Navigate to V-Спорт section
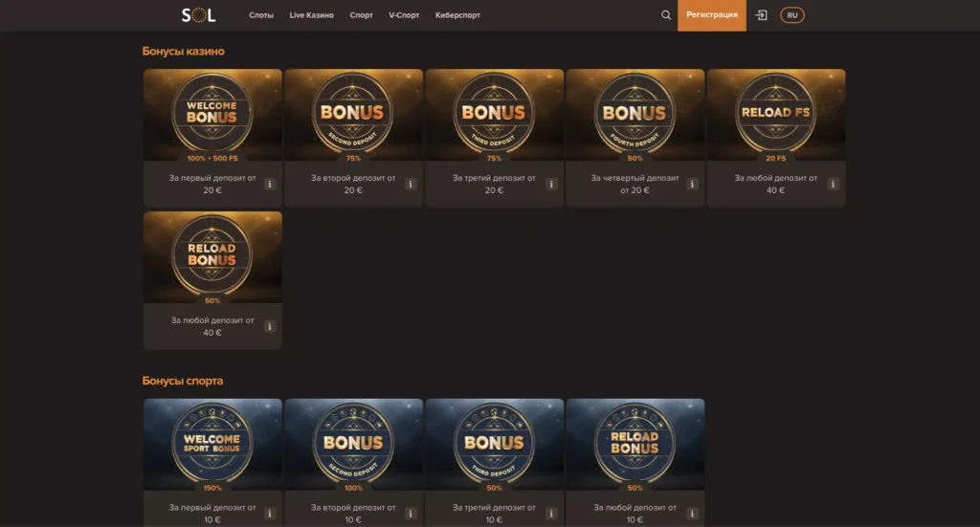The width and height of the screenshot is (980, 527). [404, 15]
